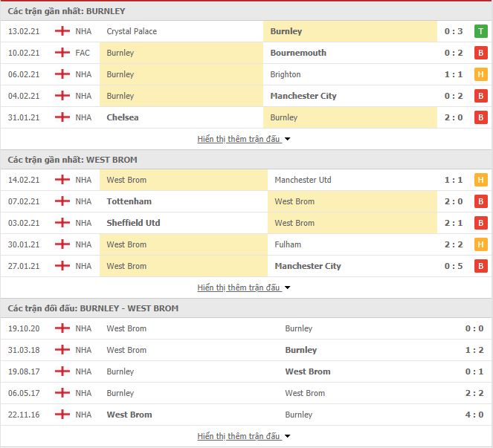
Task: Expand more matches under Burnley section
Action: point(244,139)
